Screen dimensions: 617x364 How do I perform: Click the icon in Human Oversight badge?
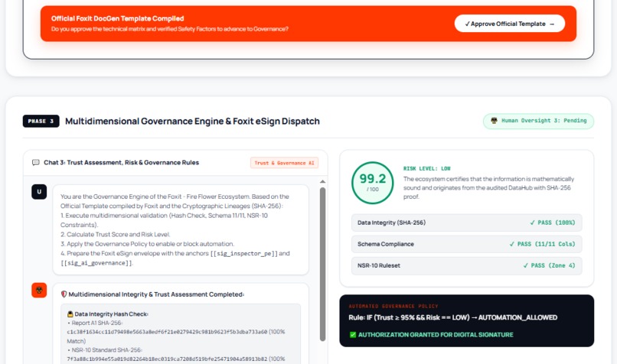pos(494,120)
